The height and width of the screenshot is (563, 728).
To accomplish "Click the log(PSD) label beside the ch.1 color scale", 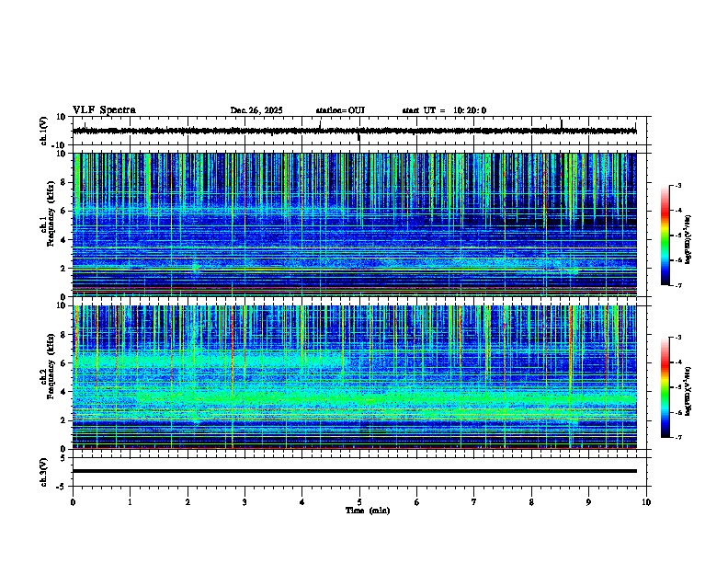I will click(688, 240).
